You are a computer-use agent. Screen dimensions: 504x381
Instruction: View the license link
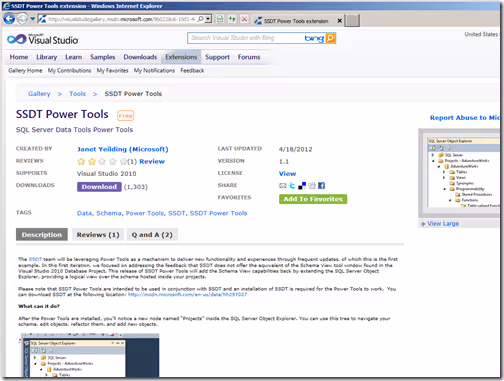[287, 174]
